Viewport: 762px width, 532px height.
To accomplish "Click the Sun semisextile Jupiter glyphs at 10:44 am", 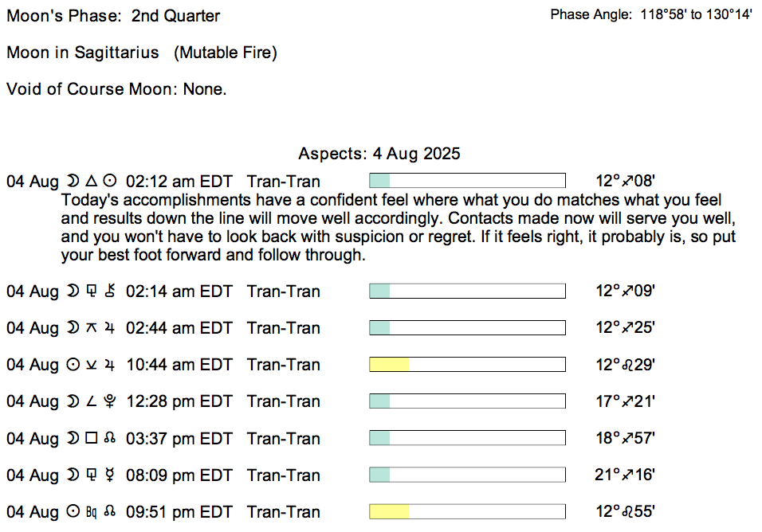I will [x=92, y=365].
